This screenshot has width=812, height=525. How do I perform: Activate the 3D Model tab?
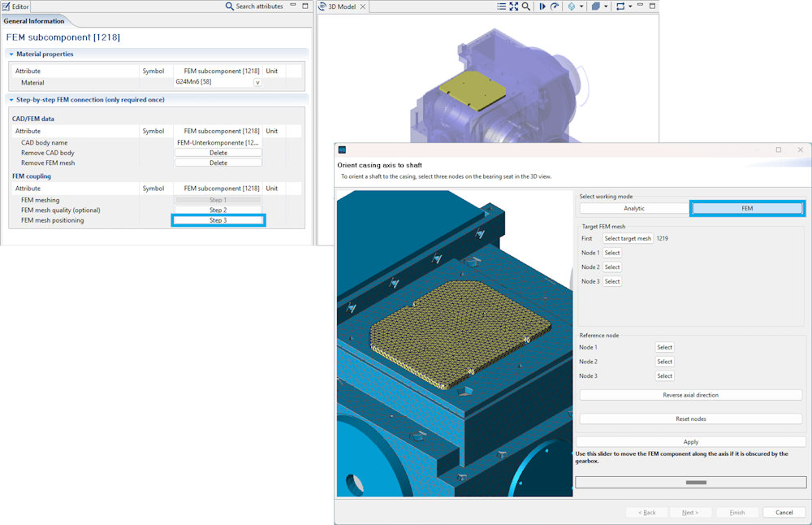[x=341, y=7]
